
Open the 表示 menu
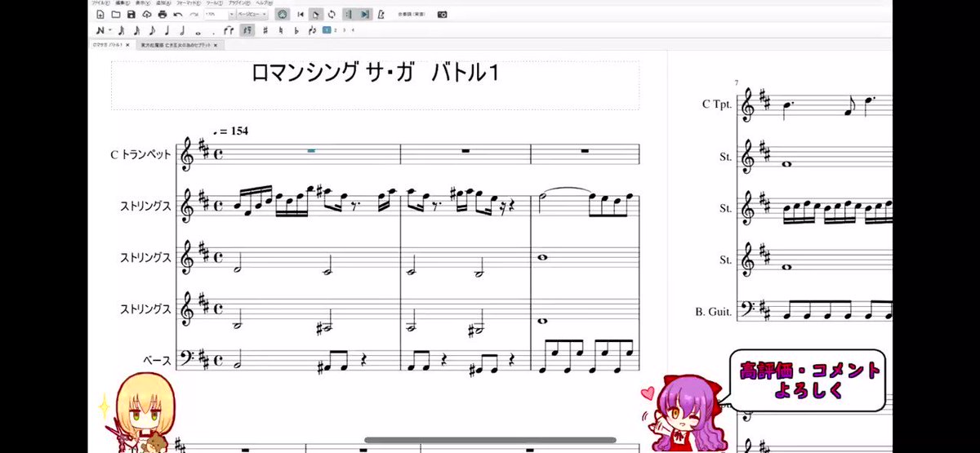(x=141, y=3)
